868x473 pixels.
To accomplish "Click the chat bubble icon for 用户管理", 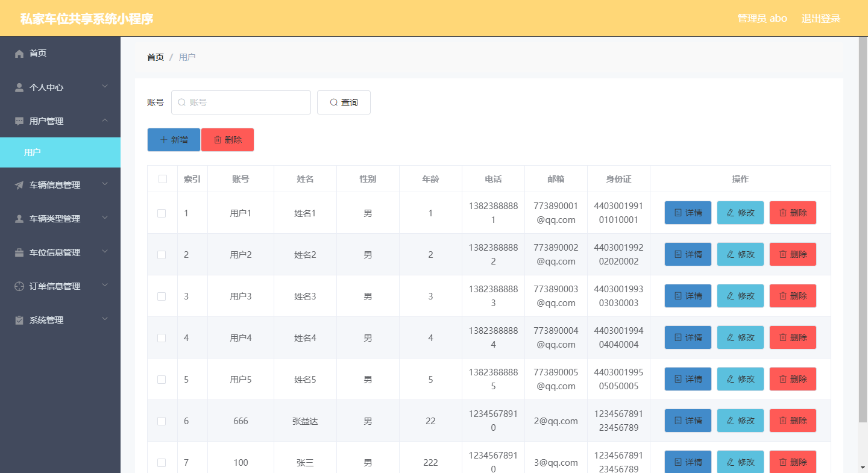I will point(19,121).
